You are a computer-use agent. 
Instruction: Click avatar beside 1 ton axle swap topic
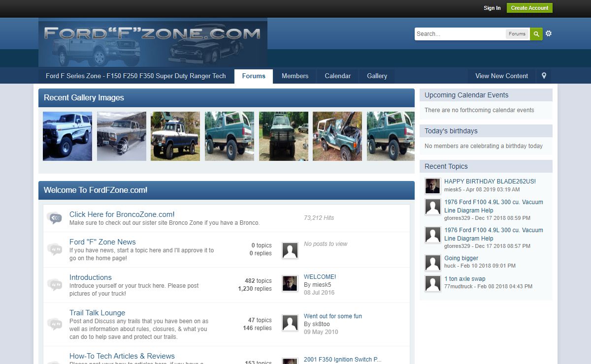click(433, 283)
